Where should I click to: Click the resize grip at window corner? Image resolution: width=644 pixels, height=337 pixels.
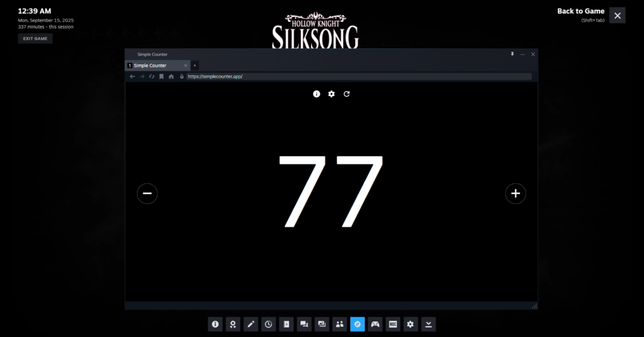(x=534, y=306)
